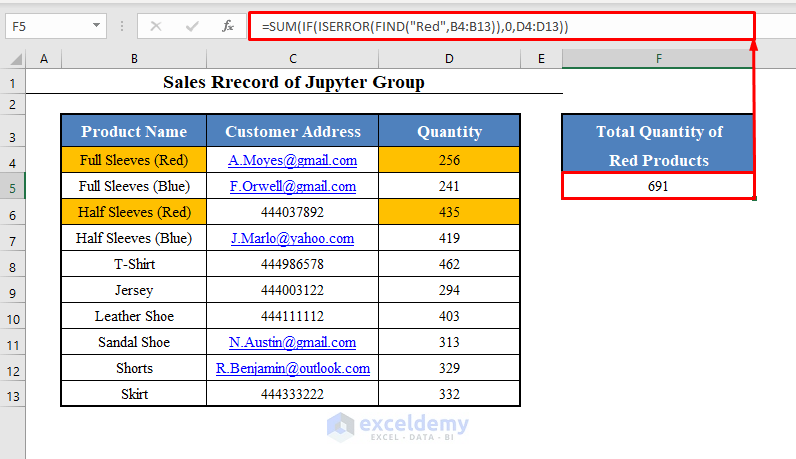Viewport: 796px width, 459px height.
Task: Open A.Moyes@gmail.com email link
Action: (x=292, y=160)
